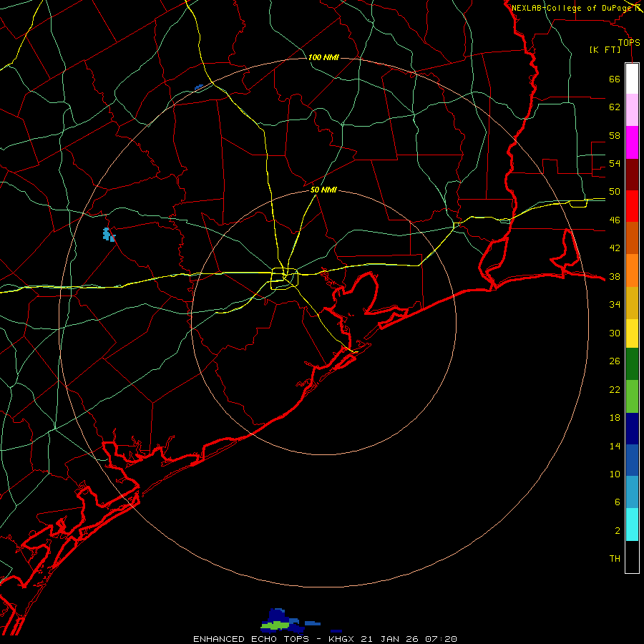
Task: Click the white swatch on the tops legend
Action: click(x=632, y=79)
